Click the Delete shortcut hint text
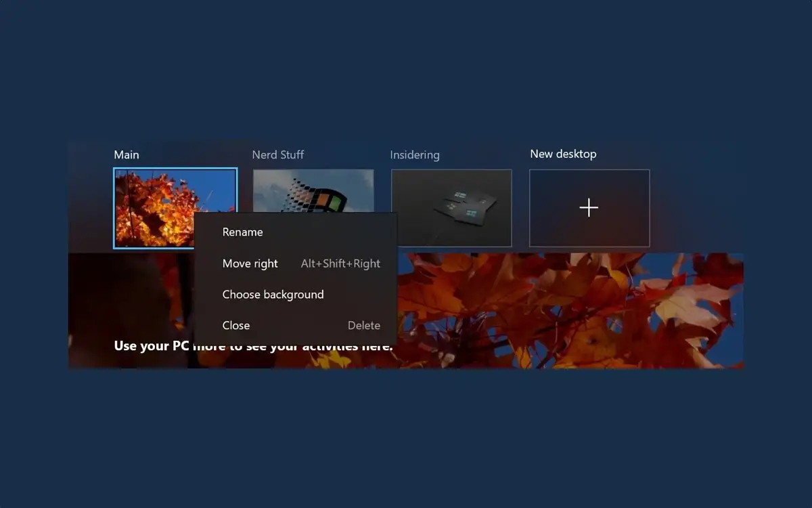Viewport: 812px width, 508px height. [364, 325]
